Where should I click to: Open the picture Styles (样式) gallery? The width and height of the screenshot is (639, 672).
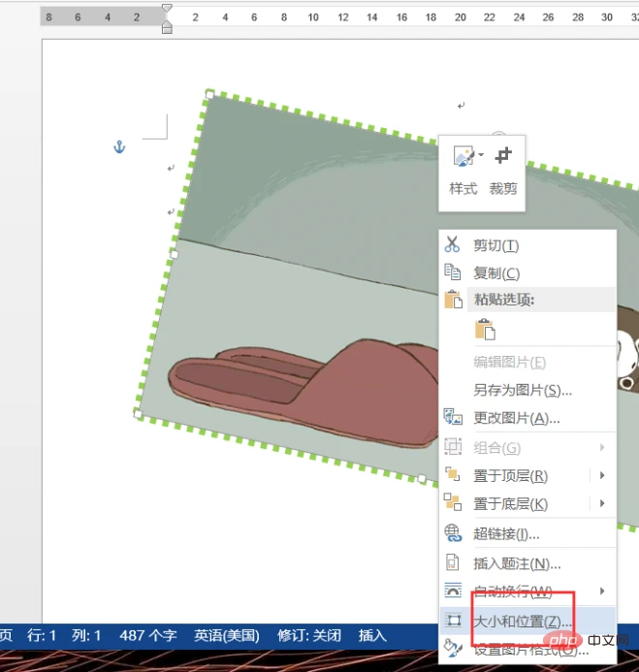(463, 171)
